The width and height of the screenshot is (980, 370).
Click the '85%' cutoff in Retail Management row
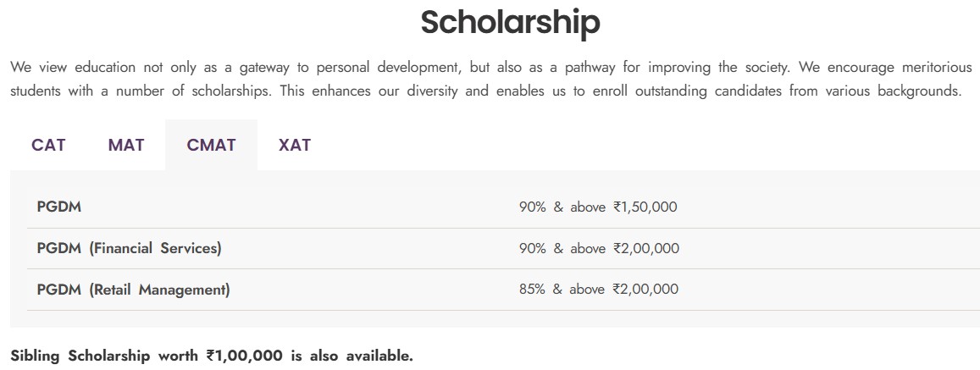click(x=532, y=290)
